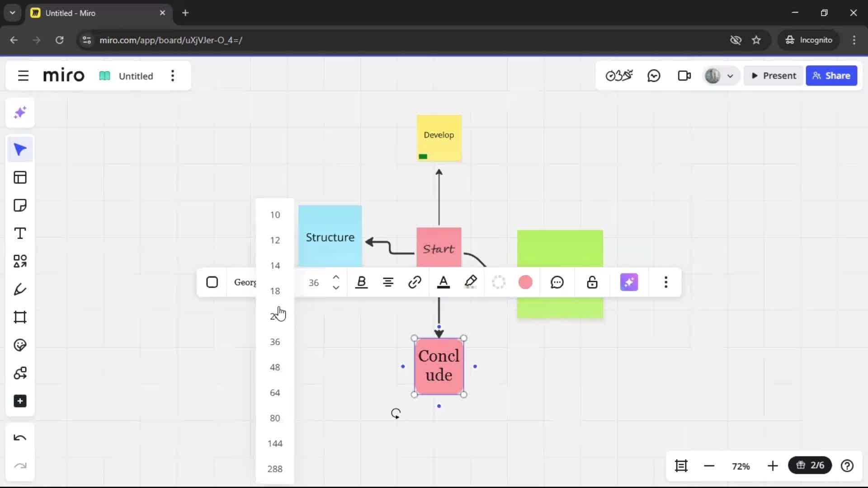Choose font size 14

pos(275,266)
